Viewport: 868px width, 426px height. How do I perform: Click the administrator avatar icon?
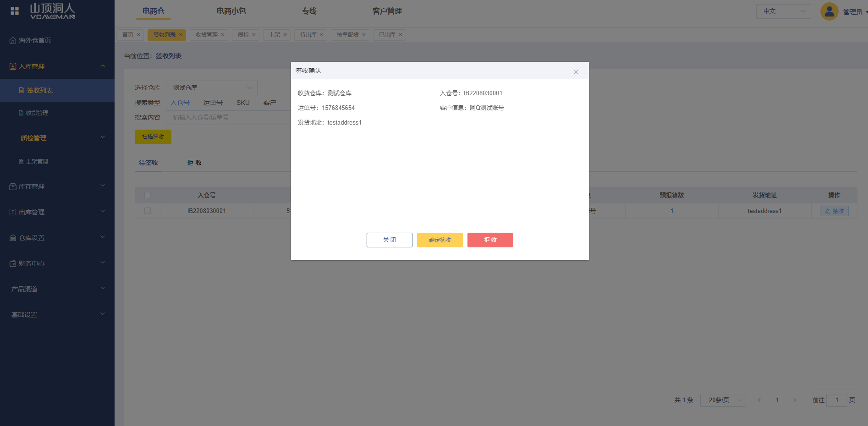829,11
